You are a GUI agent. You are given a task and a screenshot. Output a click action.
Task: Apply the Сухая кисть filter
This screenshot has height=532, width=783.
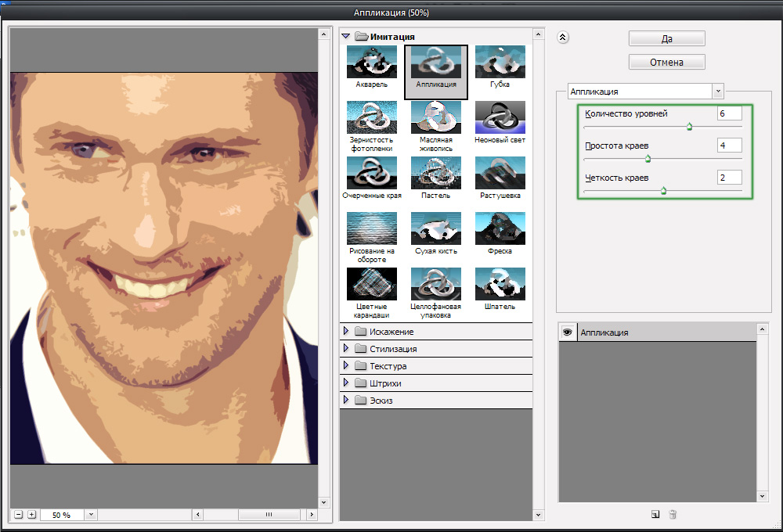click(x=436, y=228)
